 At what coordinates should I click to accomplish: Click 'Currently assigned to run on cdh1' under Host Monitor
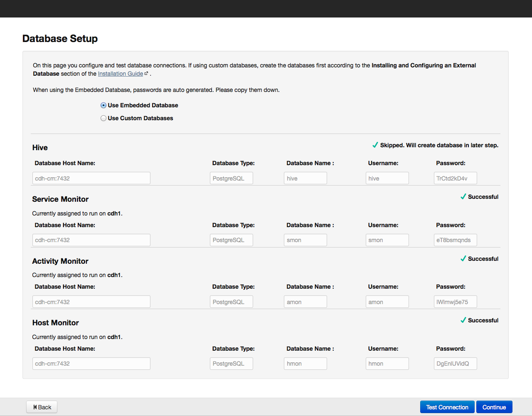pos(77,337)
